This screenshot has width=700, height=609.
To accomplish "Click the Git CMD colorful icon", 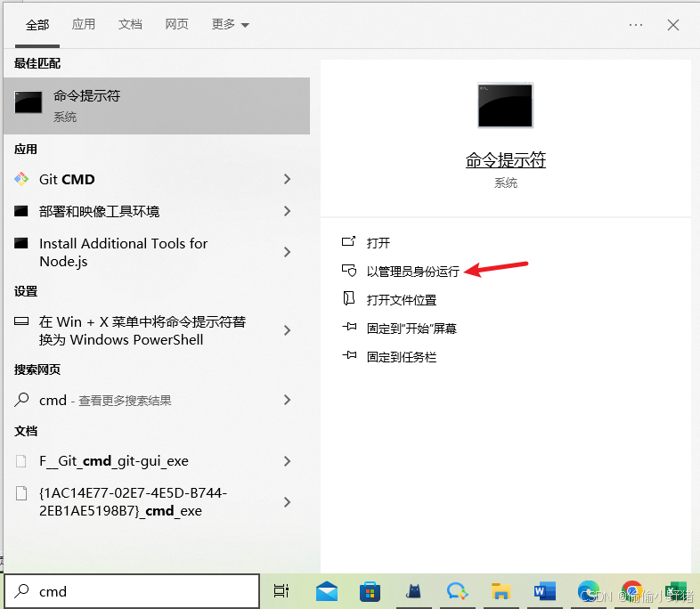I will (21, 179).
